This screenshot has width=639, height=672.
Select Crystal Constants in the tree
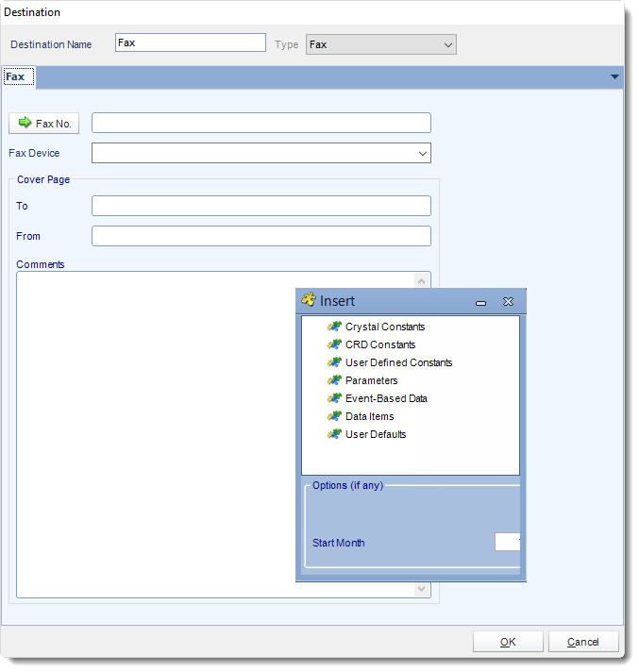pyautogui.click(x=385, y=327)
